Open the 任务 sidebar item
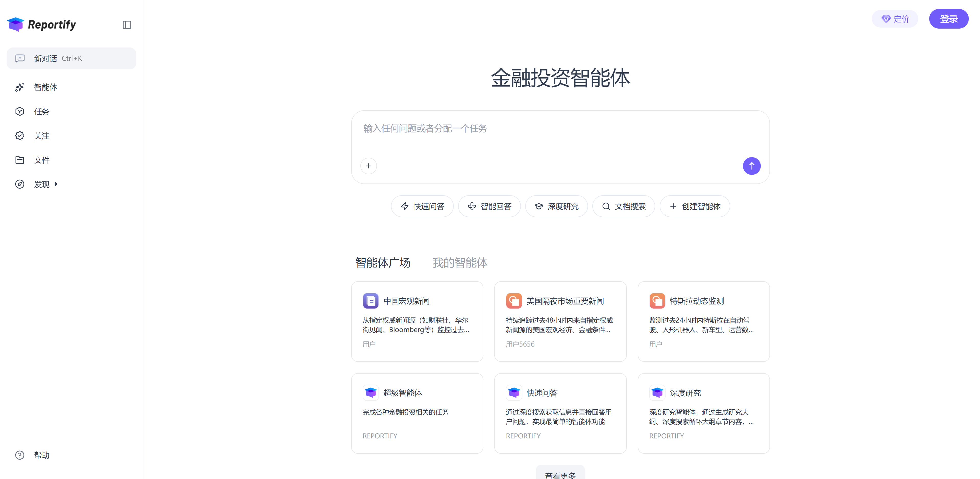Viewport: 980px width, 479px height. [41, 112]
